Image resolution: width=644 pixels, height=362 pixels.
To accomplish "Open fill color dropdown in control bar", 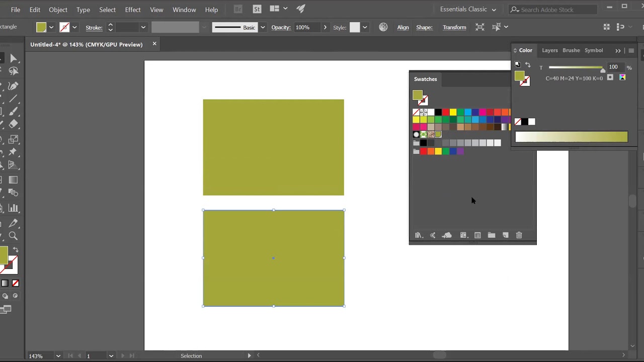I will tap(51, 27).
